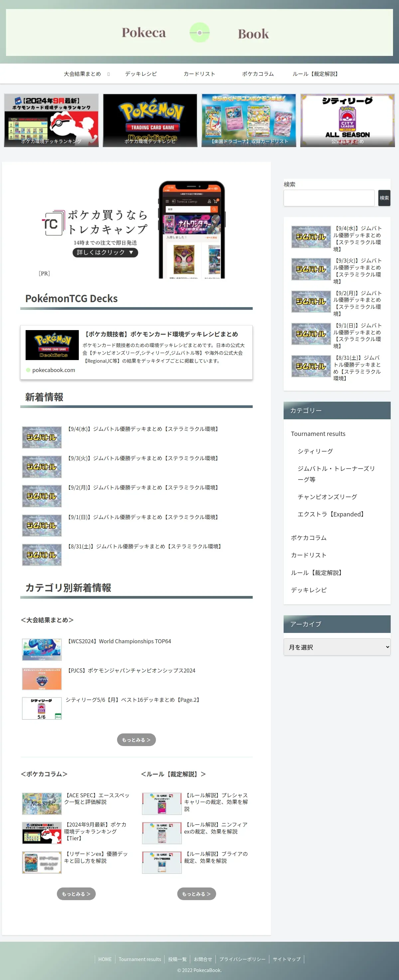Open the ポケモンカード環境デッキレシピまとめ blog card

pyautogui.click(x=136, y=352)
